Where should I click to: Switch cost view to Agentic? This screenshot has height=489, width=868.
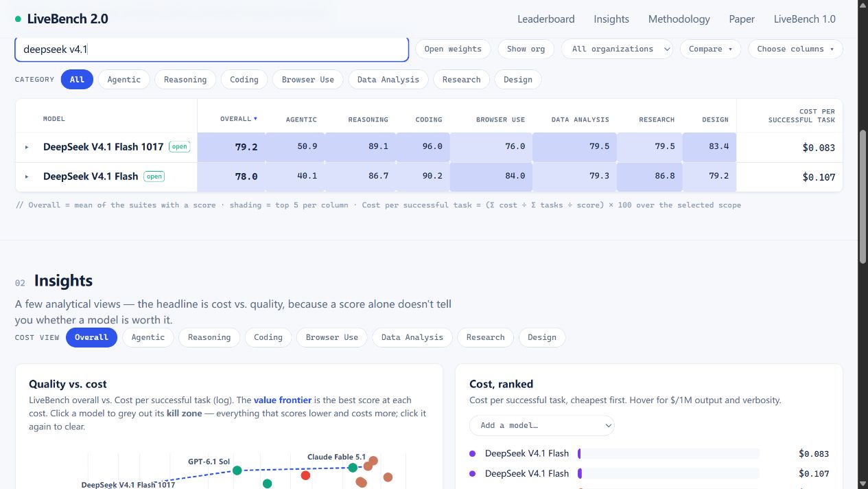(148, 337)
